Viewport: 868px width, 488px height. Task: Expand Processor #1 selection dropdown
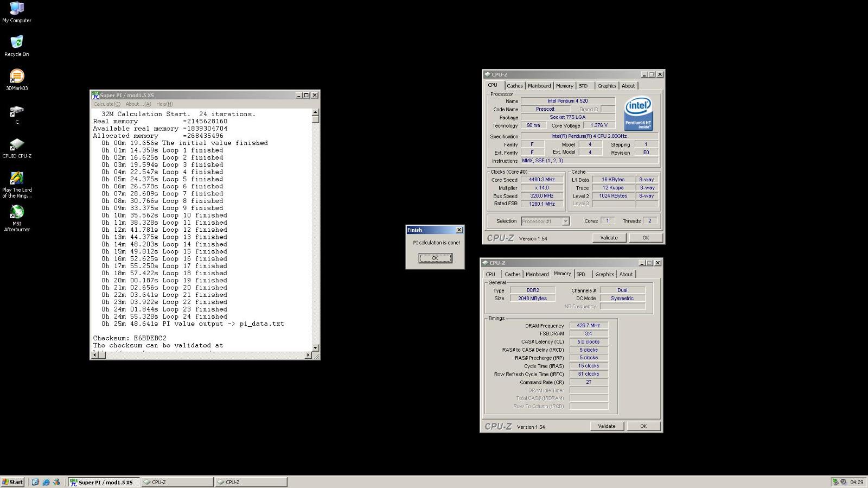(565, 221)
